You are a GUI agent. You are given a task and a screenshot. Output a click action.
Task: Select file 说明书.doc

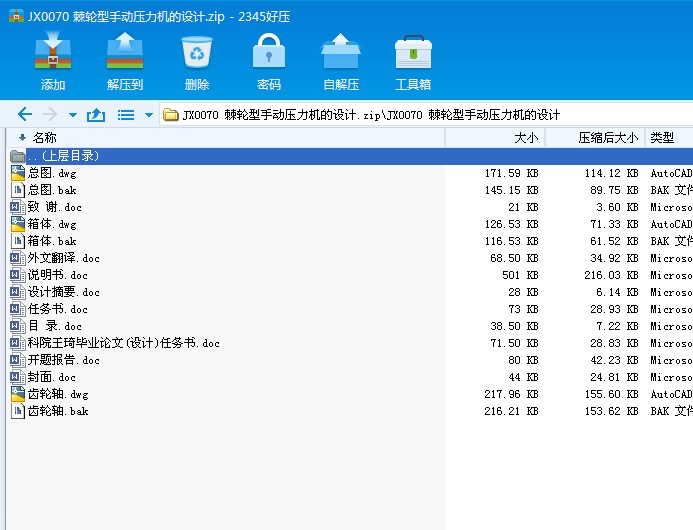point(58,275)
